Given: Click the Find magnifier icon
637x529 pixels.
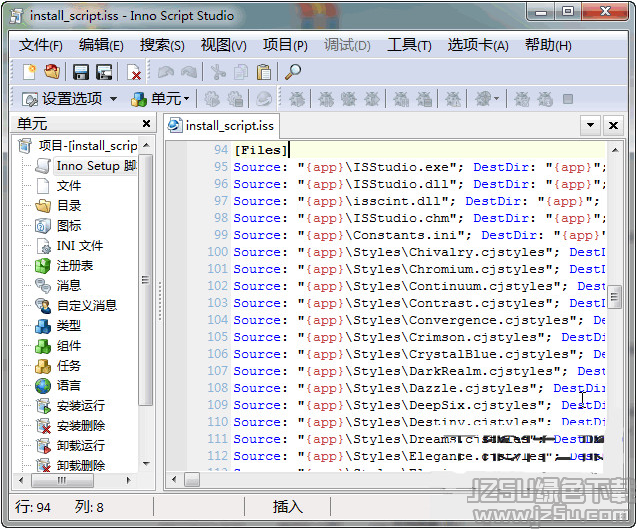Looking at the screenshot, I should coord(293,72).
